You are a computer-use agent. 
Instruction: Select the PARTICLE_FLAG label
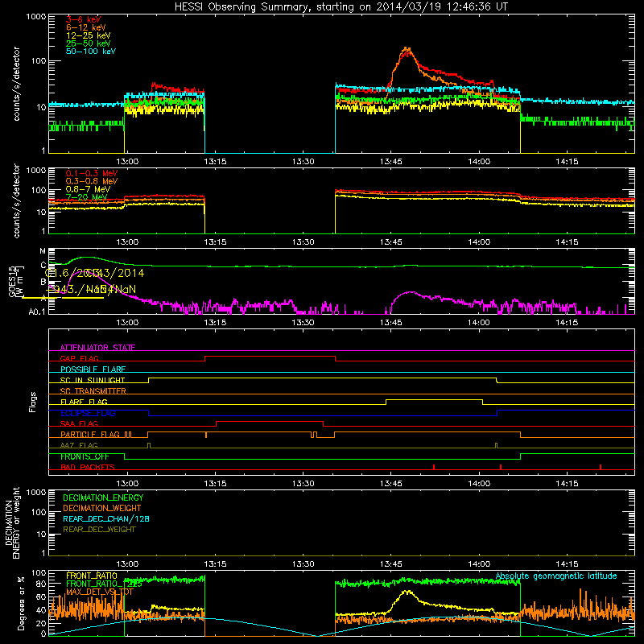coord(90,434)
